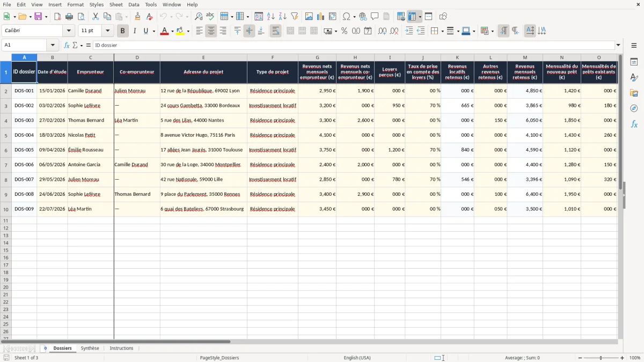Open the Function Wizard
Screen dimensions: 644x362
pos(67,46)
